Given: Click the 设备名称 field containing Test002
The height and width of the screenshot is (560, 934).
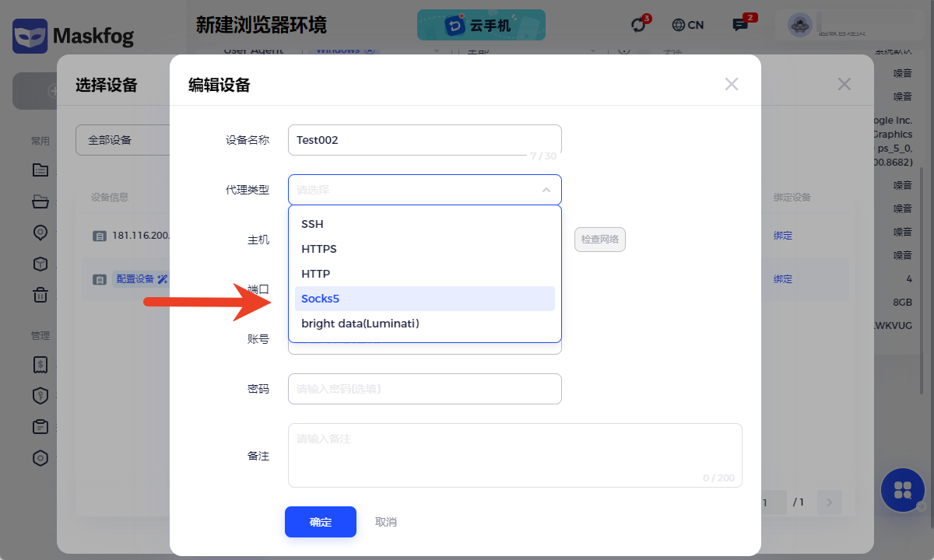Looking at the screenshot, I should pos(424,140).
